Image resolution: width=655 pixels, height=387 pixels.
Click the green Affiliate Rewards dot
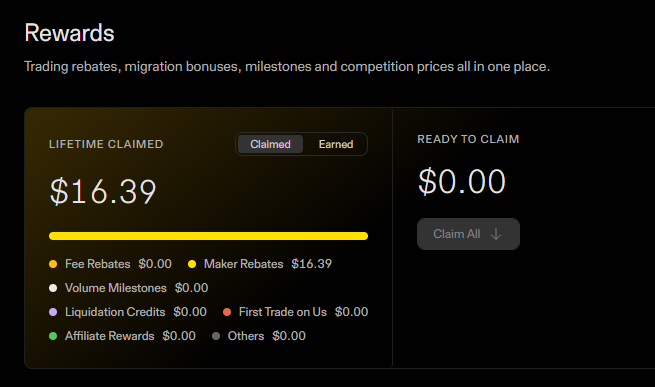[53, 336]
